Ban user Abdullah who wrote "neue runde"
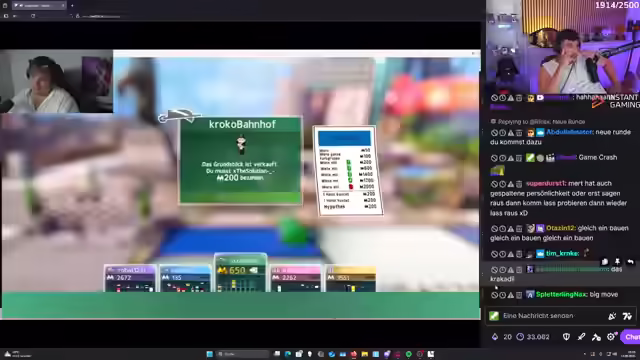Viewport: 640px width, 360px height. (494, 133)
